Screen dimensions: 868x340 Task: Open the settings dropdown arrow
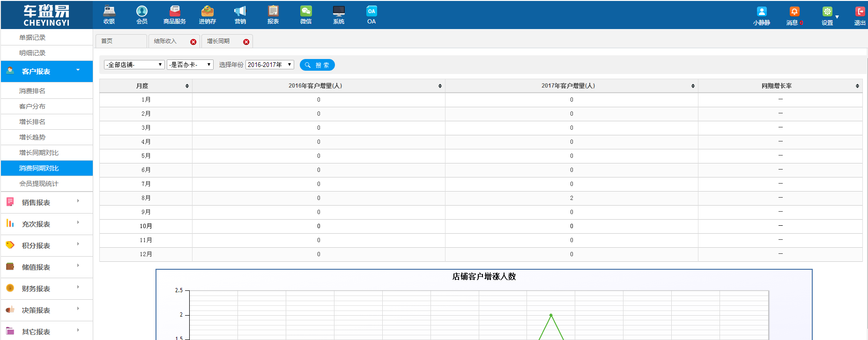pos(837,17)
